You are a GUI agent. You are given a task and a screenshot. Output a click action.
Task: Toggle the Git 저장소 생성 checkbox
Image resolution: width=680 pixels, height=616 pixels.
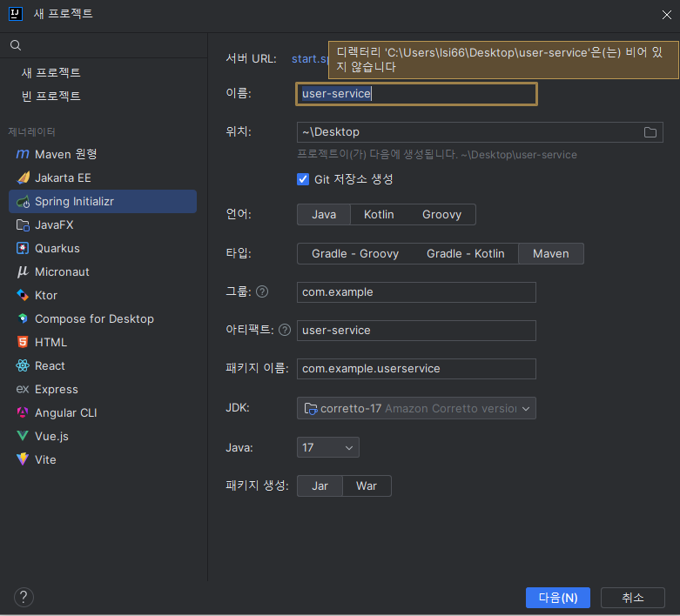303,179
